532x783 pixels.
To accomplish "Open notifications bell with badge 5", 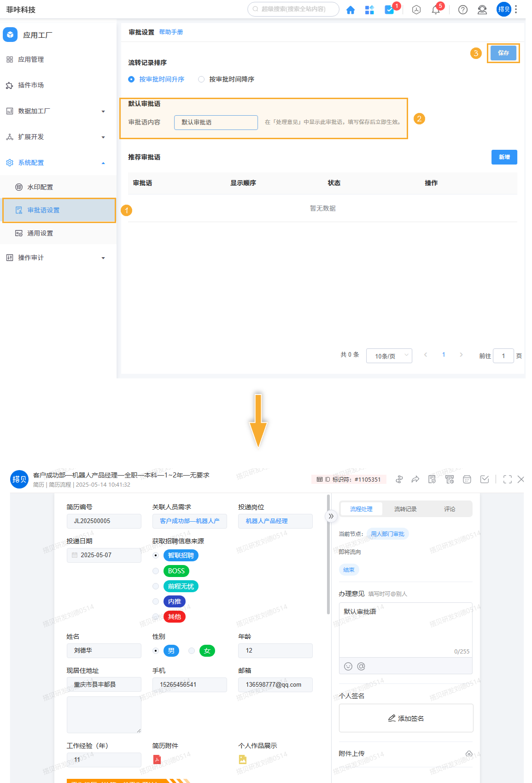I will pos(436,10).
